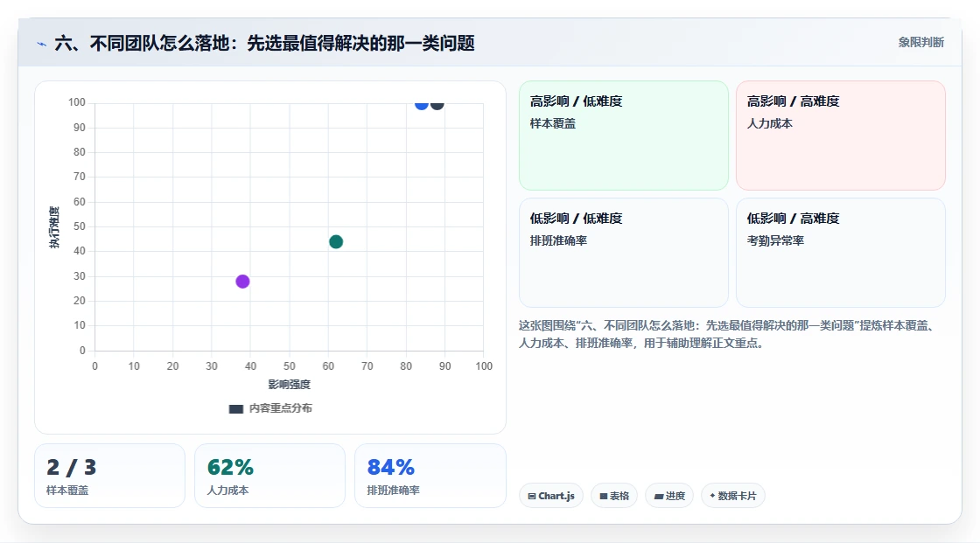Click the section title 六、不同团队怎么落地
This screenshot has width=980, height=543.
tap(264, 43)
